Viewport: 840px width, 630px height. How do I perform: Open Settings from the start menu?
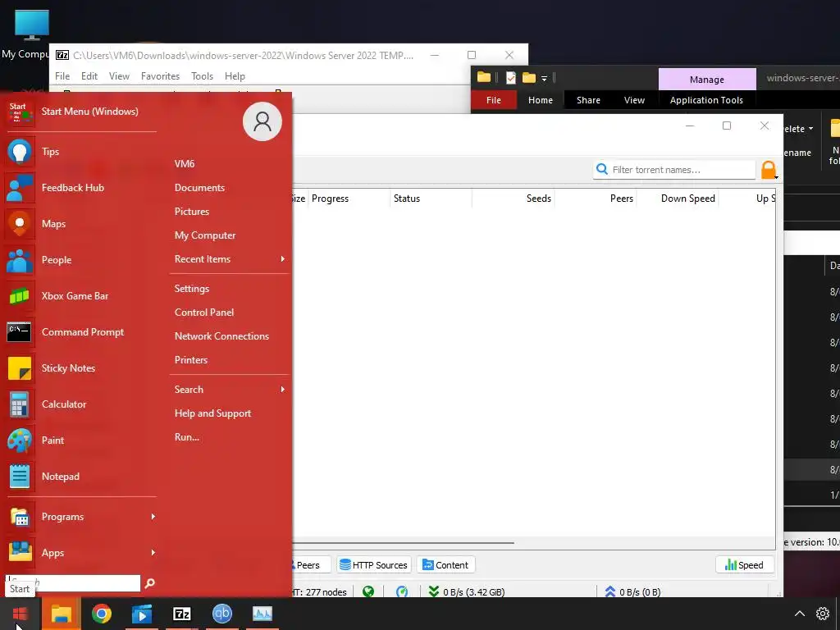(192, 289)
